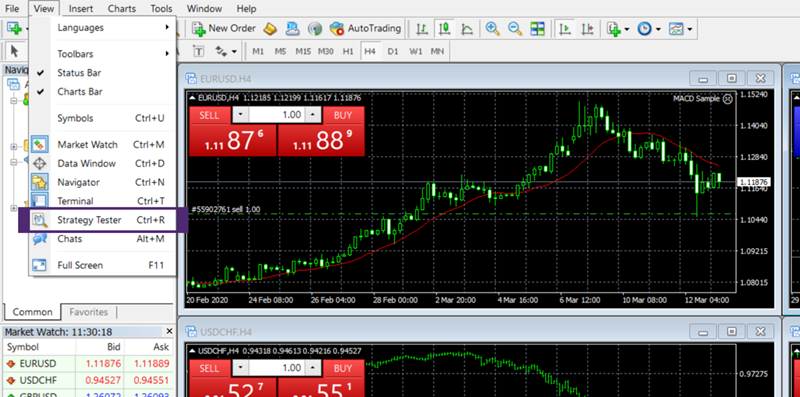The width and height of the screenshot is (800, 397).
Task: Open the Templates dropdown arrow
Action: 689,29
